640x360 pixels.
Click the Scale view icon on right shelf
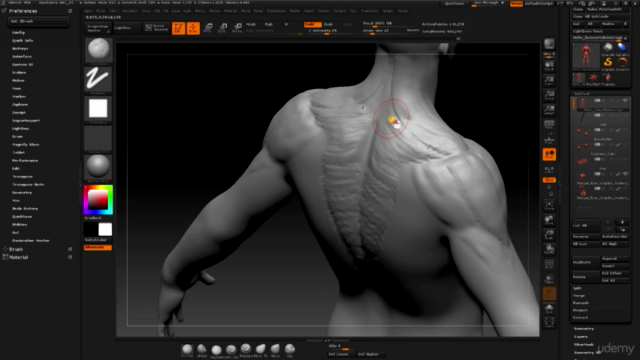click(549, 235)
